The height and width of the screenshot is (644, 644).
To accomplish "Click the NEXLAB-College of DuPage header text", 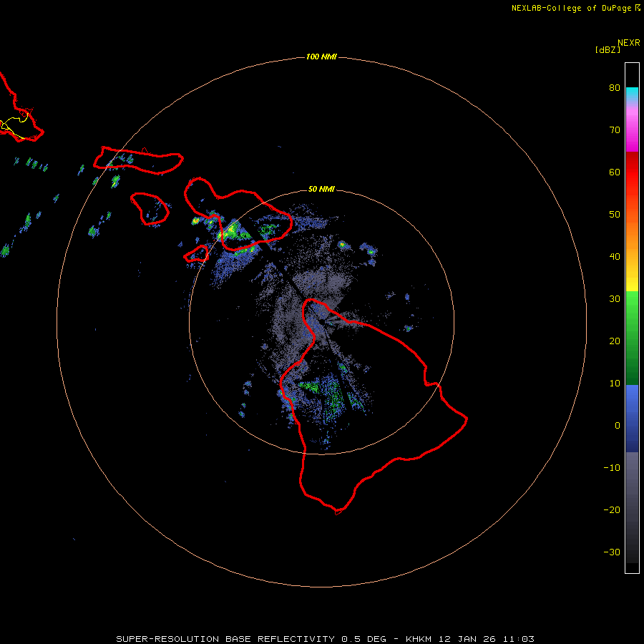I will tap(571, 8).
